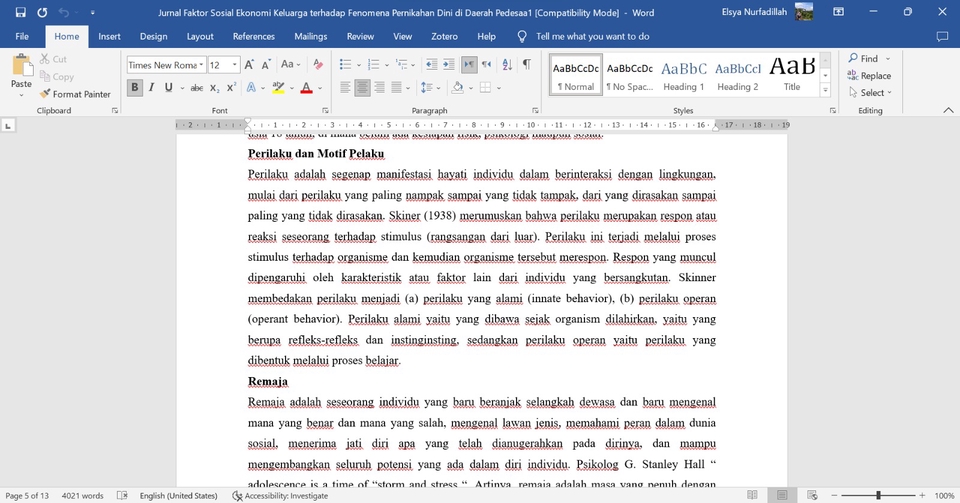Click the Tell me what you want to do box
Image resolution: width=960 pixels, height=503 pixels.
[592, 37]
